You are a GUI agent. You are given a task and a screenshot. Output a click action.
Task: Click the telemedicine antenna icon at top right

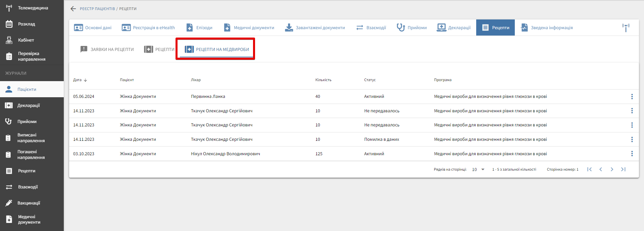[626, 27]
